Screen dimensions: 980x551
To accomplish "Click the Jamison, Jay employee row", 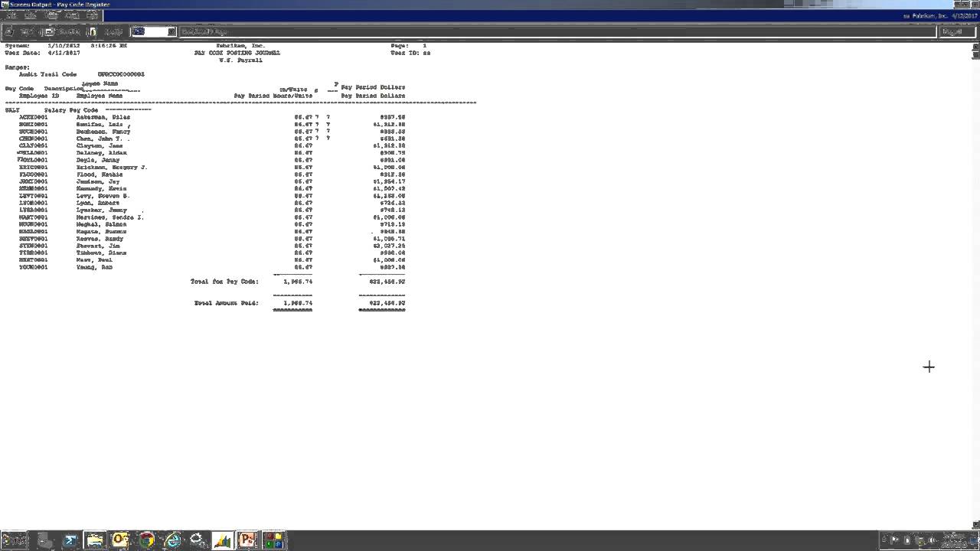I will (x=212, y=181).
